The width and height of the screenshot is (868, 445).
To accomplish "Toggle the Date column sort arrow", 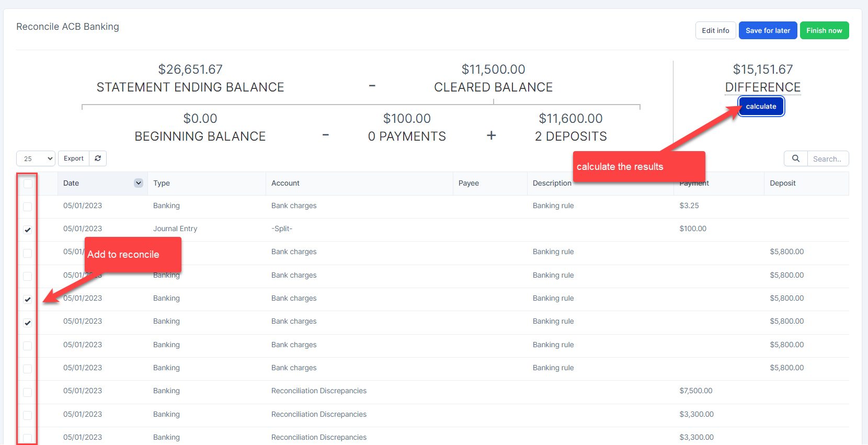I will coord(138,183).
